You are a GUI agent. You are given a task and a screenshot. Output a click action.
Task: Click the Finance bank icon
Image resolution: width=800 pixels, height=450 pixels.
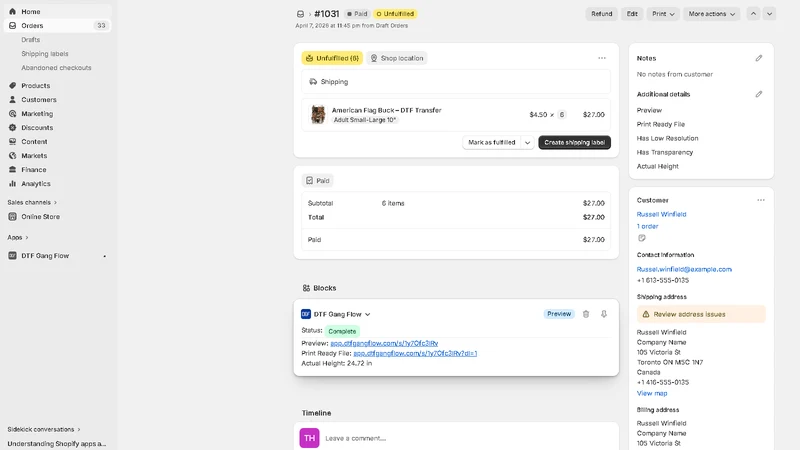12,169
